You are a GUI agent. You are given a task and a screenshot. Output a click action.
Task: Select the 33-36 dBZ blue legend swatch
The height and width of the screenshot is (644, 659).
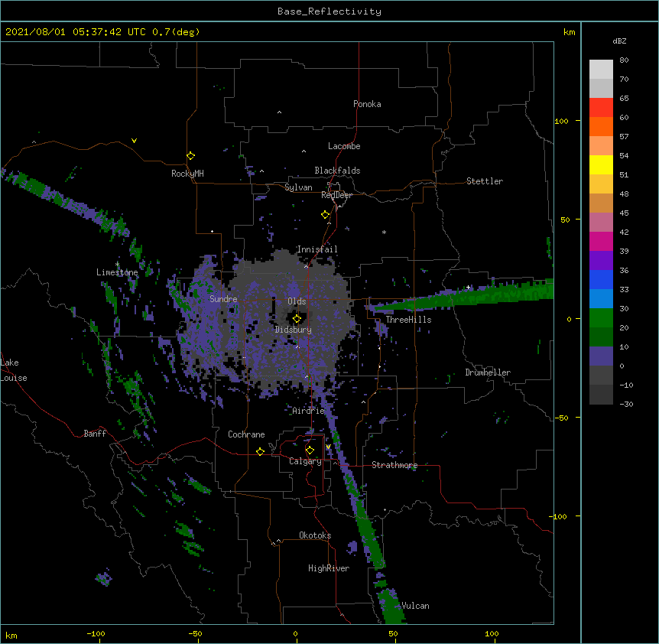point(601,279)
